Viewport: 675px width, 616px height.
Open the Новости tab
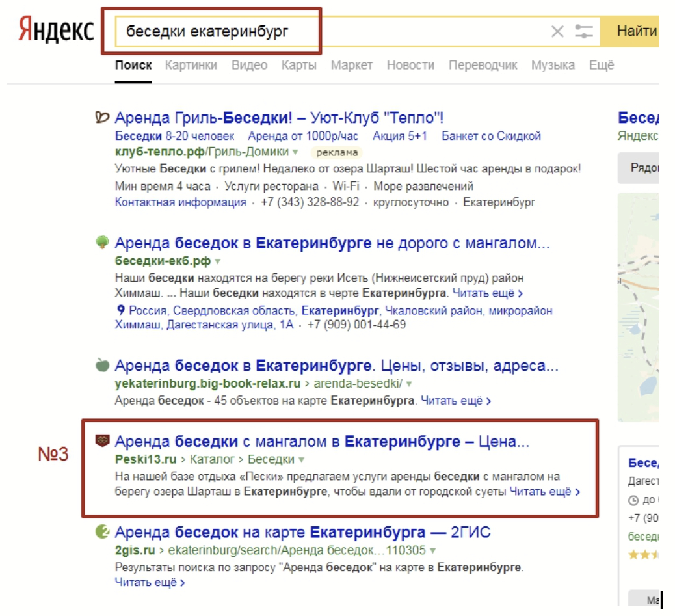click(410, 65)
